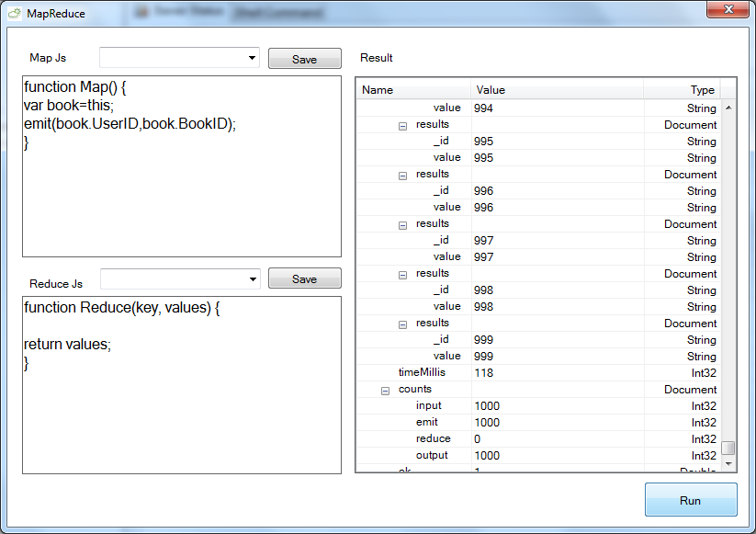Image resolution: width=756 pixels, height=534 pixels.
Task: Click the 'return values;' code line
Action: coord(67,344)
